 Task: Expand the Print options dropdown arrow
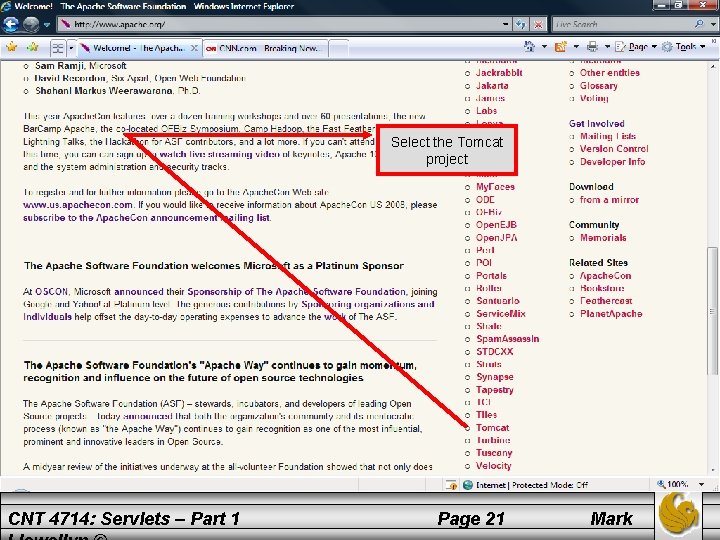pos(607,47)
